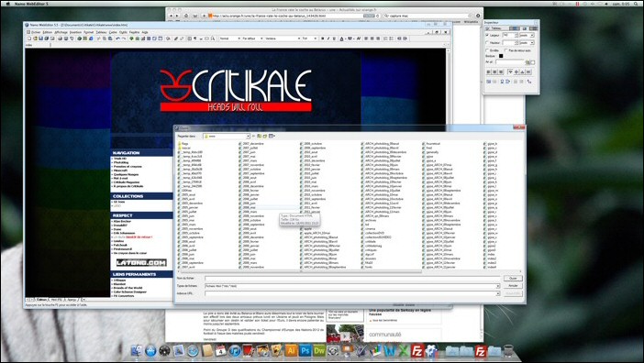Click the Ouvrir button in file dialog
644x363 pixels.
513,278
